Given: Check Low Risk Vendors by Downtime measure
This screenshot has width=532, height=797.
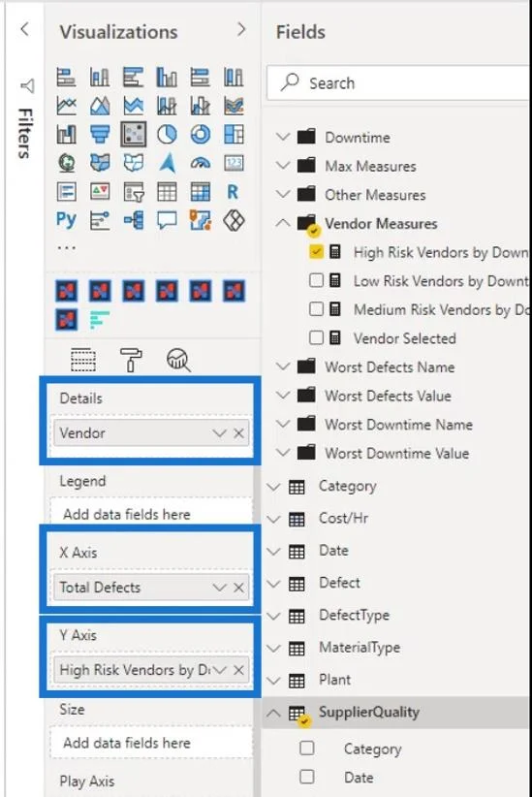Looking at the screenshot, I should point(316,280).
